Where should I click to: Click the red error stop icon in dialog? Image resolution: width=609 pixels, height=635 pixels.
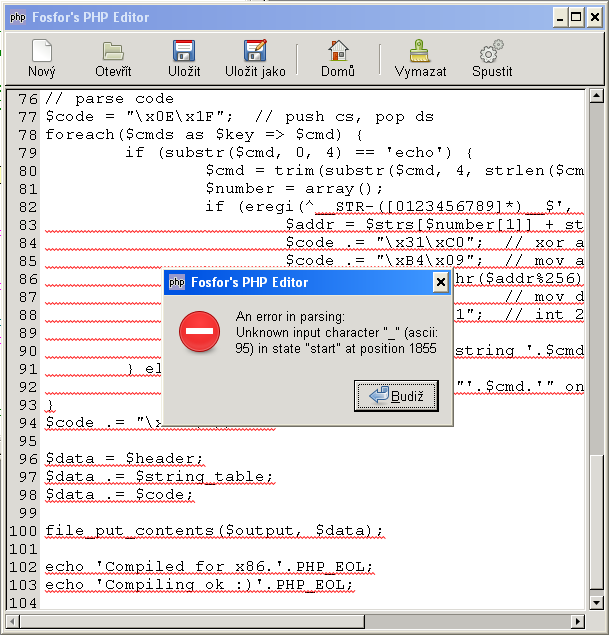pos(199,331)
